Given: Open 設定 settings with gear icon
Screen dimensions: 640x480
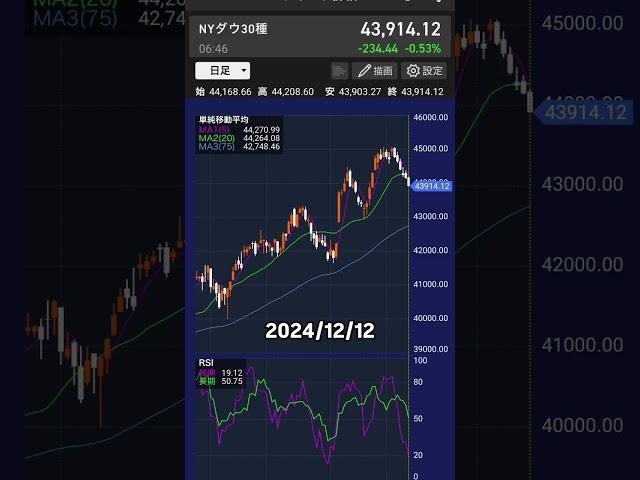Looking at the screenshot, I should [x=424, y=71].
